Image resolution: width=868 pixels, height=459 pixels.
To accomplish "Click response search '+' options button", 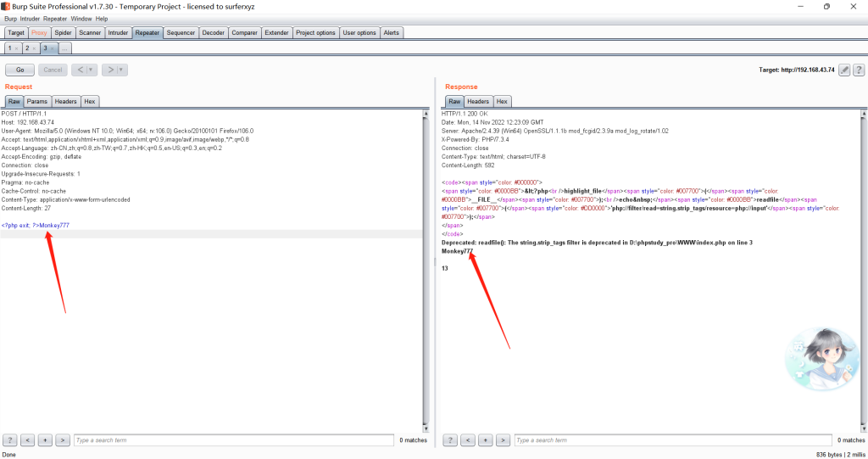I will [485, 440].
